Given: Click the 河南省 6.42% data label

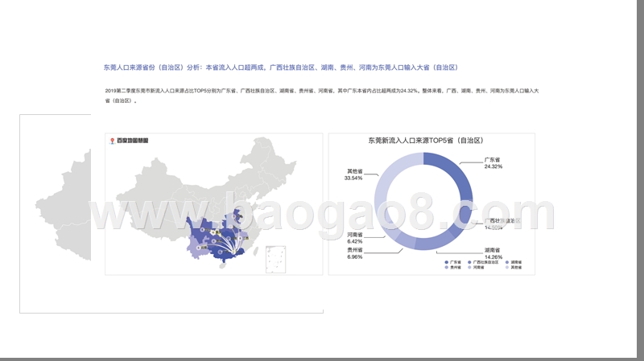Looking at the screenshot, I should tap(355, 238).
